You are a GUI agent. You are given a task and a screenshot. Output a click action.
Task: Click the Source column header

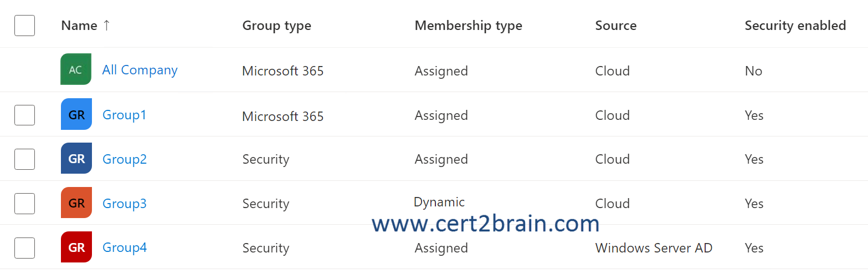615,26
